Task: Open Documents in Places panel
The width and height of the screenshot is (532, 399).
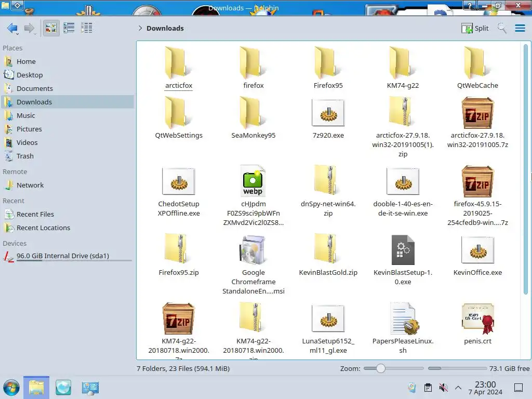Action: click(x=67, y=88)
